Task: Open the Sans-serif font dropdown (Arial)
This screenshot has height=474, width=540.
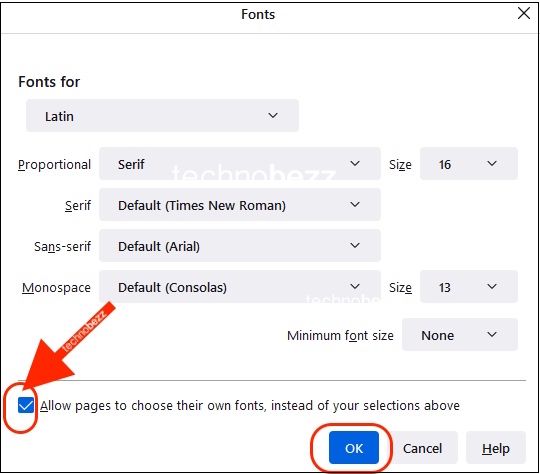Action: click(x=240, y=246)
